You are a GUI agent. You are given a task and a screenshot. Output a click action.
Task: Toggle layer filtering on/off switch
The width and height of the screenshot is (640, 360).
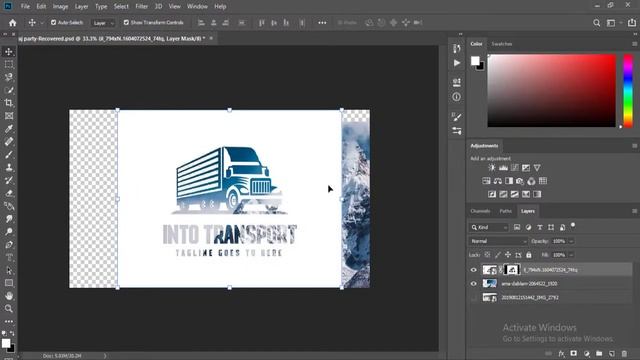pos(573,225)
